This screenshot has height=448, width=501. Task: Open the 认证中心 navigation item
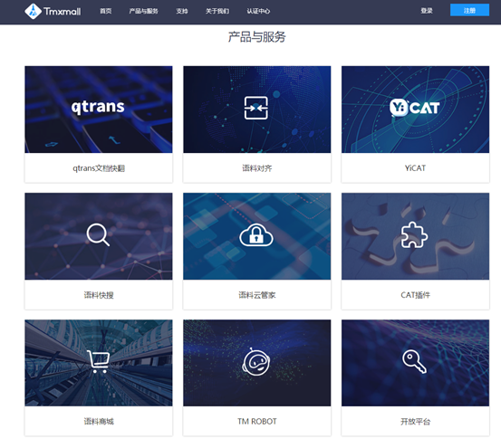click(x=258, y=11)
